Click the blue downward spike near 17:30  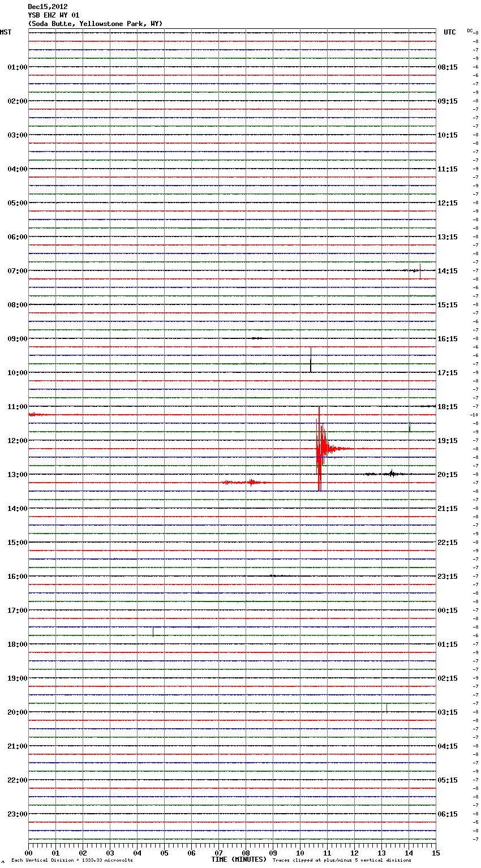coord(153,631)
